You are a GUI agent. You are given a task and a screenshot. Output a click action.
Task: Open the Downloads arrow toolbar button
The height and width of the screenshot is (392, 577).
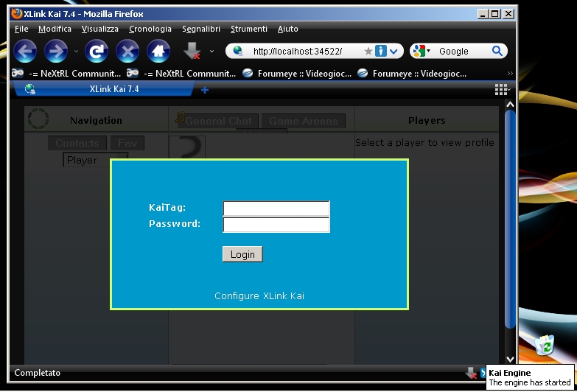[192, 51]
